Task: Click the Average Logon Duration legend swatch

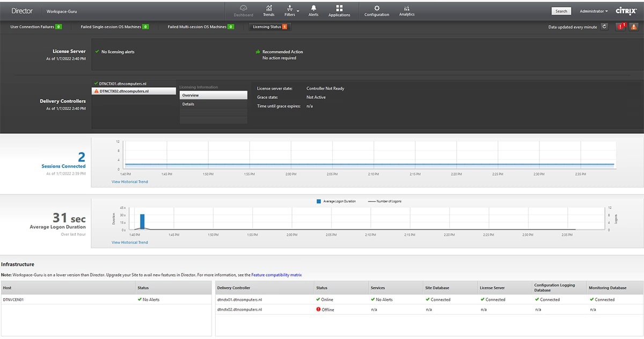Action: (318, 200)
